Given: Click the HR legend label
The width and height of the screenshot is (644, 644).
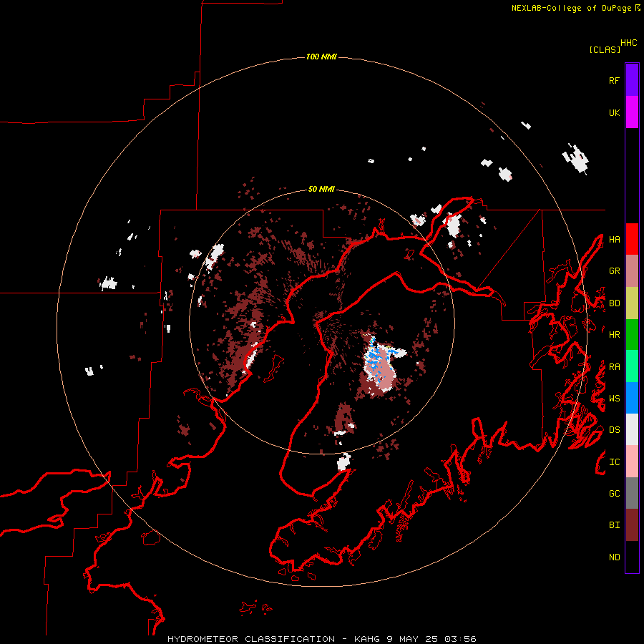Looking at the screenshot, I should (614, 335).
